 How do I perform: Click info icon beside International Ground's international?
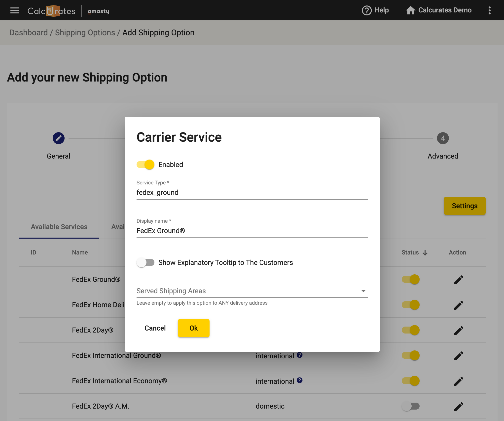point(300,355)
